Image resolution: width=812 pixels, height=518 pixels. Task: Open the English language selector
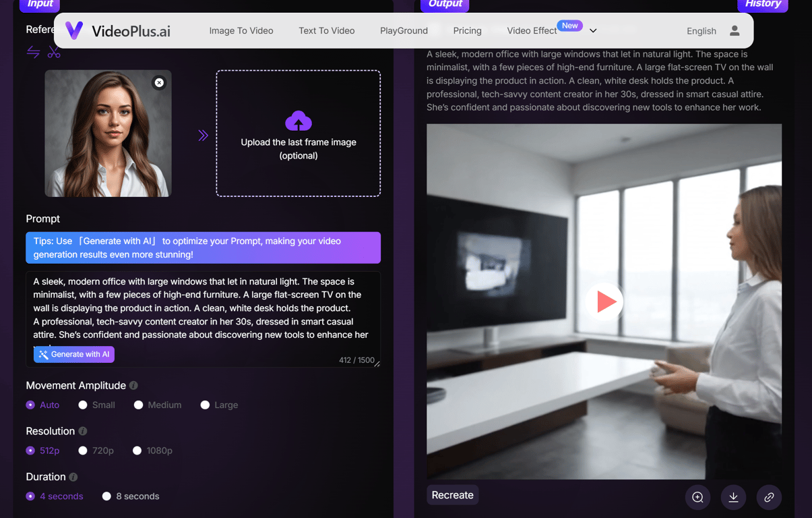(x=701, y=30)
